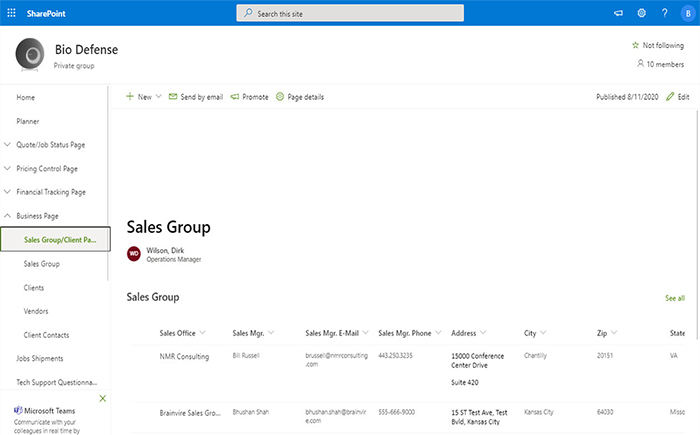Image resolution: width=700 pixels, height=435 pixels.
Task: Open the app launcher waffle icon
Action: (x=12, y=13)
